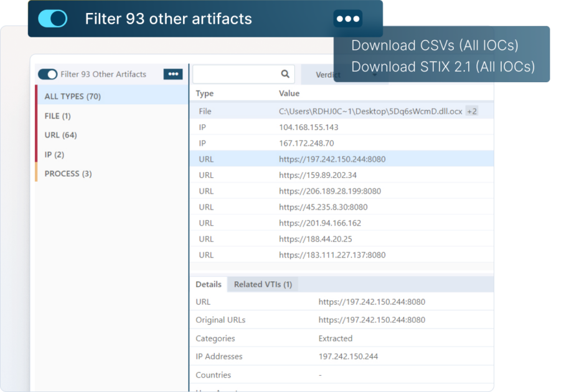Expand the Verdict filter chevron

tap(374, 75)
